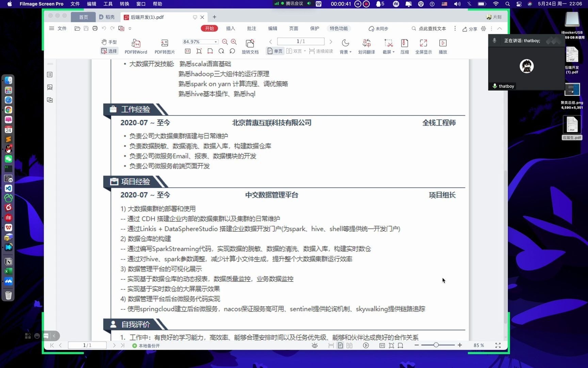Screen dimensions: 588x368
Task: Click the zoom-in magnifier icon
Action: point(233,42)
